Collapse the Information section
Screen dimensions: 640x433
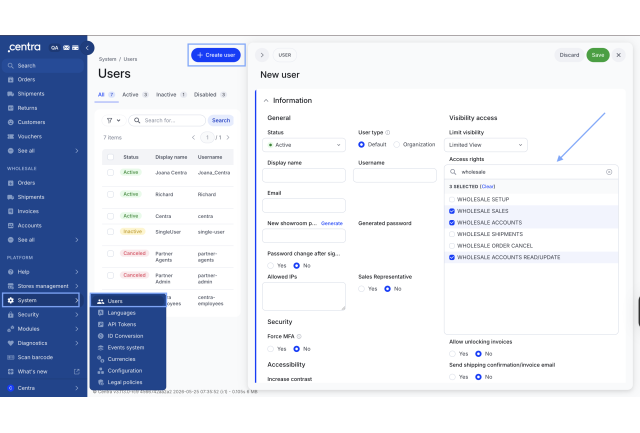(x=266, y=100)
